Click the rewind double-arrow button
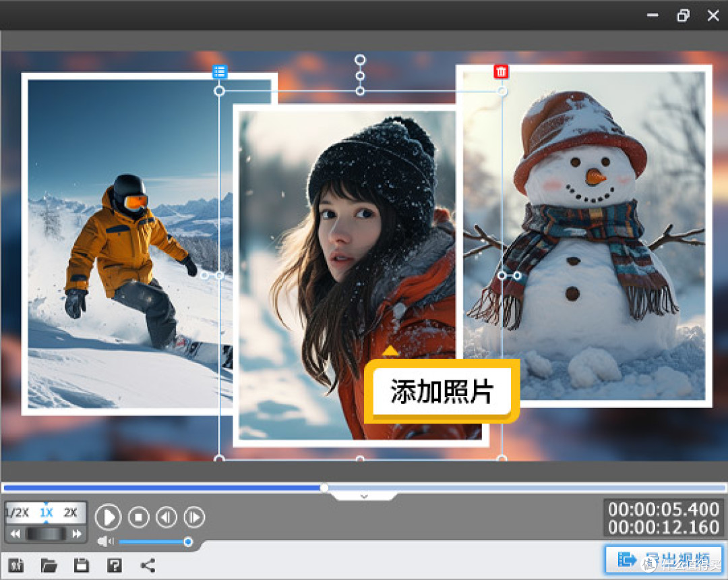This screenshot has height=580, width=728. pos(16,533)
